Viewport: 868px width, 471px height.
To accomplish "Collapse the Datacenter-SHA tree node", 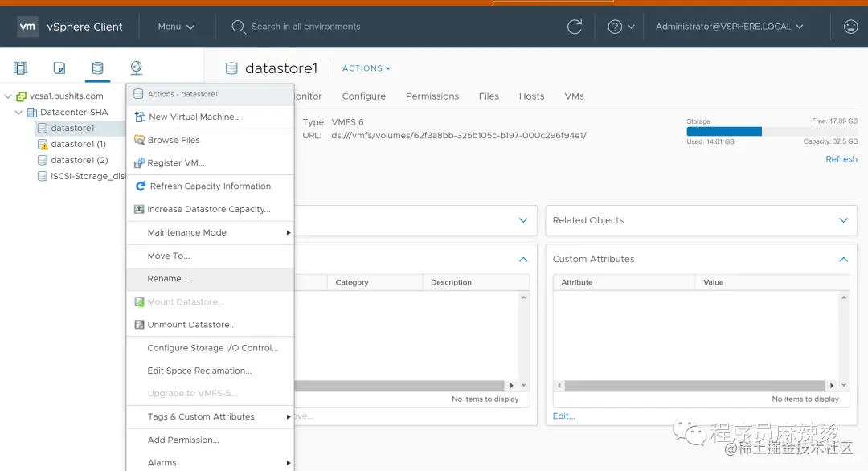I will coord(18,113).
